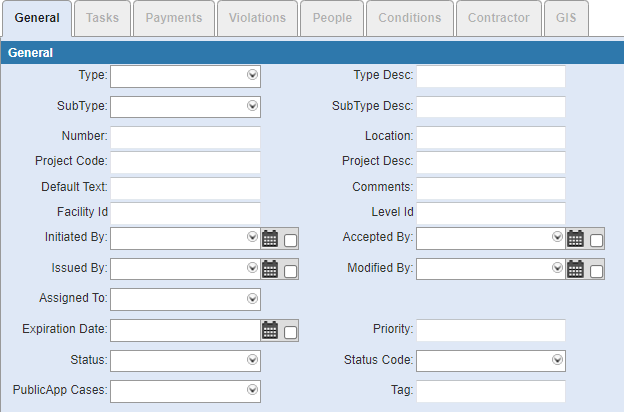Screen dimensions: 624x412
Task: Click the Tag input field
Action: [491, 391]
